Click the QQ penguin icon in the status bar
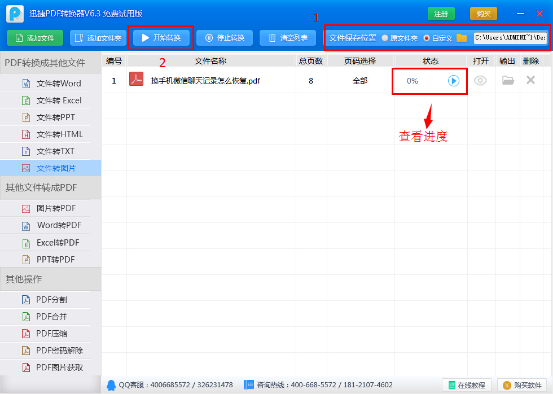553x394 pixels. [x=111, y=385]
